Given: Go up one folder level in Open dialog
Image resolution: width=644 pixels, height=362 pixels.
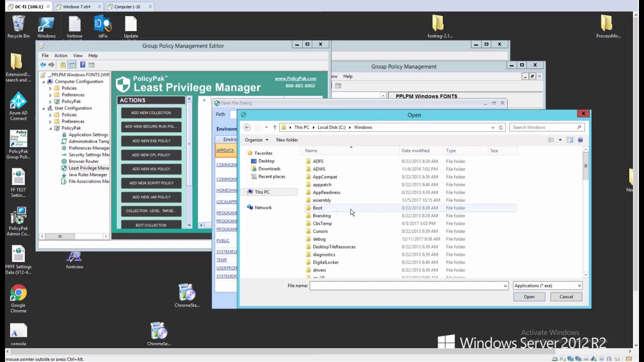Looking at the screenshot, I should click(x=274, y=127).
